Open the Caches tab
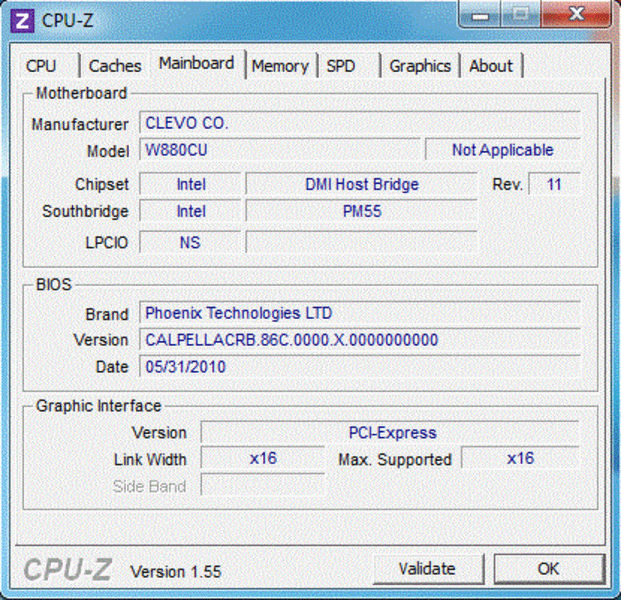The width and height of the screenshot is (621, 600). pyautogui.click(x=115, y=66)
